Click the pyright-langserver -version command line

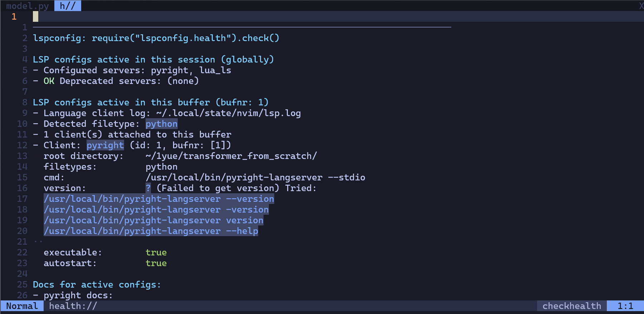(x=156, y=210)
